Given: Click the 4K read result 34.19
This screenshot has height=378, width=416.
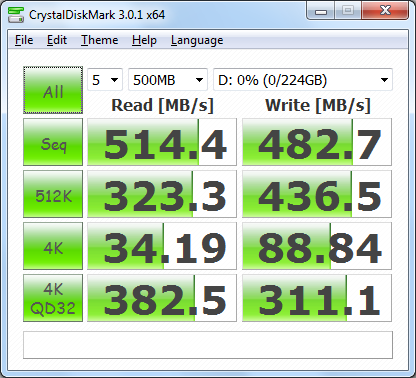Looking at the screenshot, I should click(162, 246).
